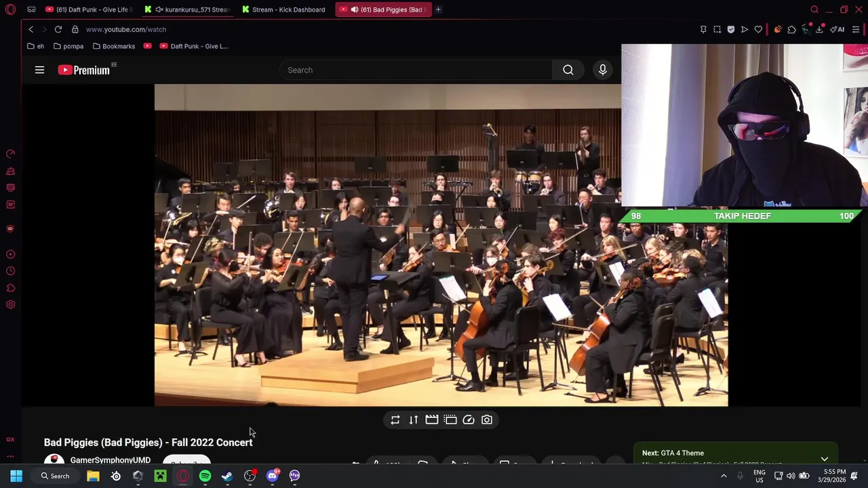Click the 'Bad Piggies (Bad Piggies) - Fall 2022 Concert' title
The height and width of the screenshot is (488, 868).
(148, 442)
